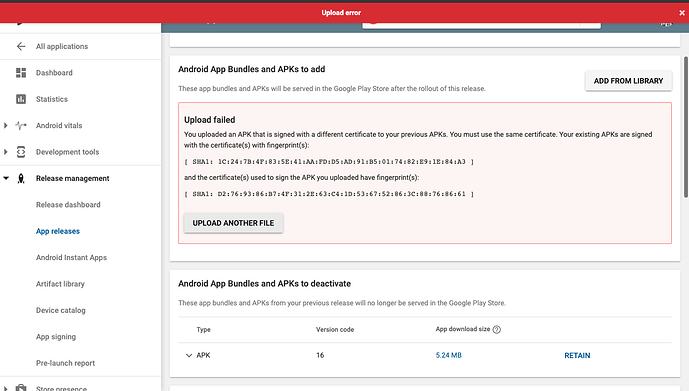Image resolution: width=689 pixels, height=391 pixels.
Task: Select the Statistics bar chart icon
Action: (21, 99)
